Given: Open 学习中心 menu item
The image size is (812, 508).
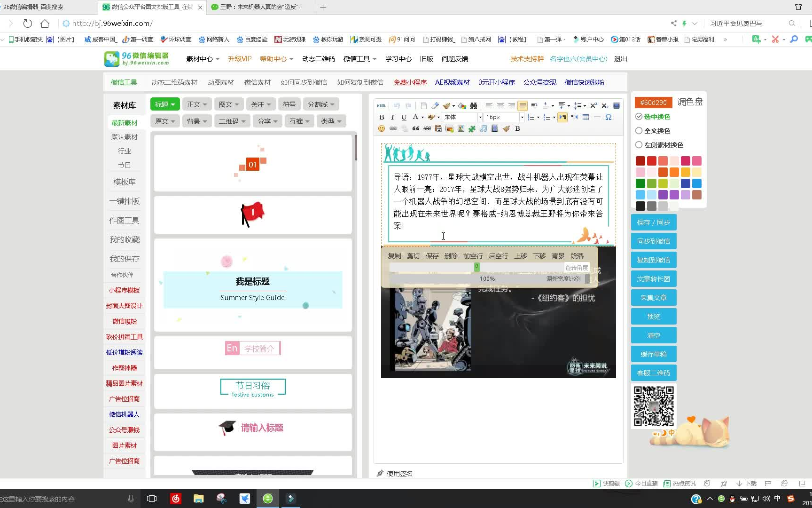Looking at the screenshot, I should [x=398, y=59].
